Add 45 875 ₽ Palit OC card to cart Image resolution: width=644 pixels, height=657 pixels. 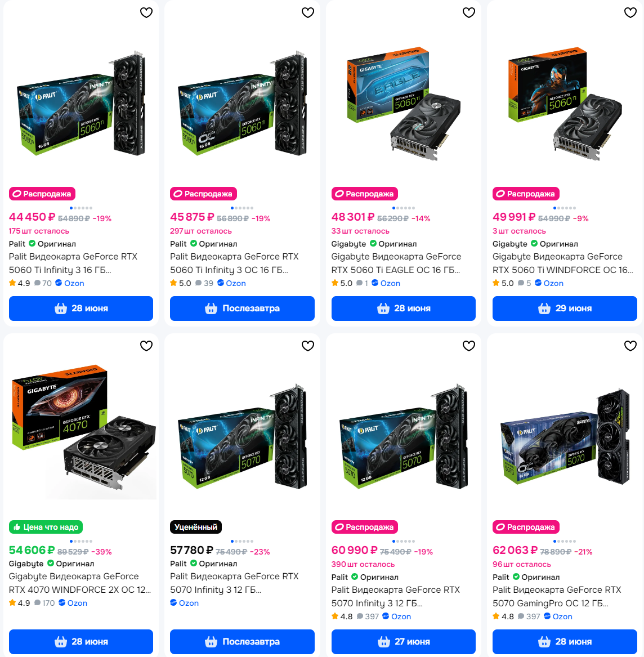[x=242, y=309]
